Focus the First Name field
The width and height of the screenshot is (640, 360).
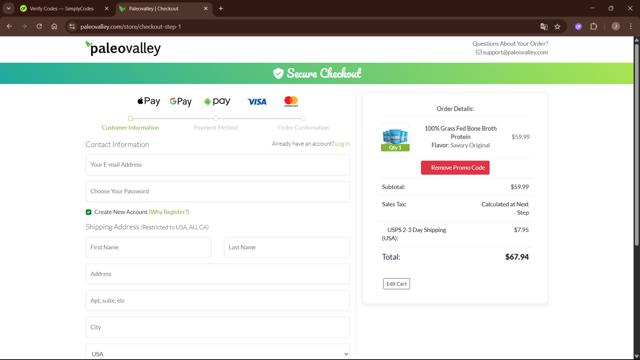coord(149,247)
